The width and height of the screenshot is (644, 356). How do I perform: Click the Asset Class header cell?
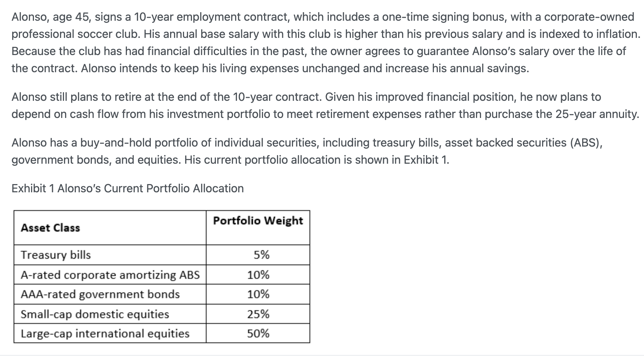[110, 228]
